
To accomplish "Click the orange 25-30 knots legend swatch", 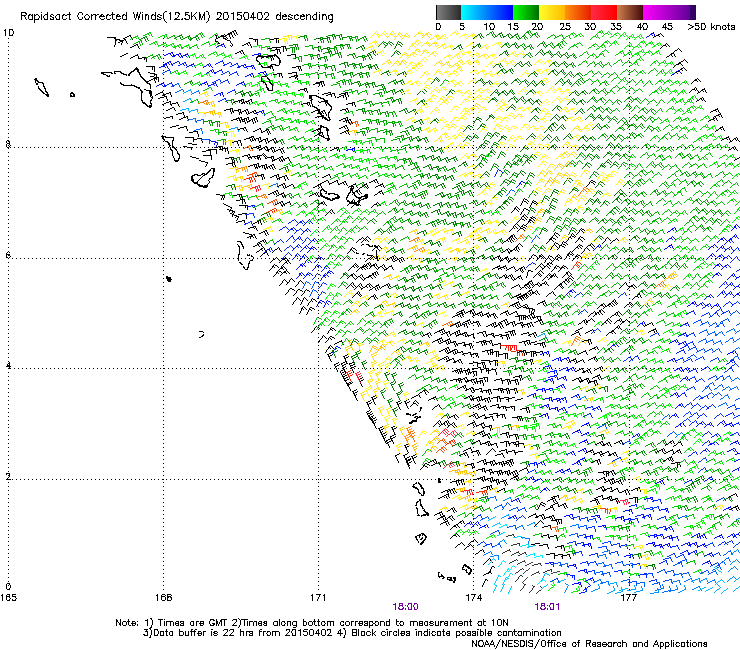I will coord(578,12).
